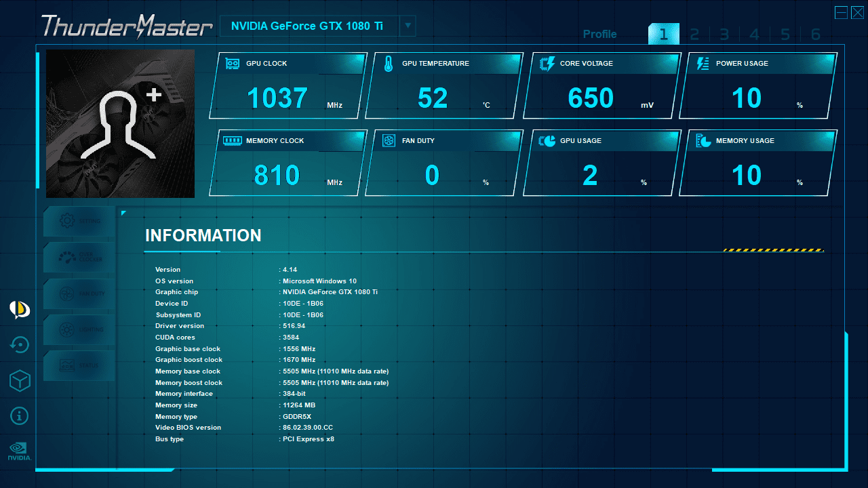Click the GPU Usage pie icon

click(547, 141)
